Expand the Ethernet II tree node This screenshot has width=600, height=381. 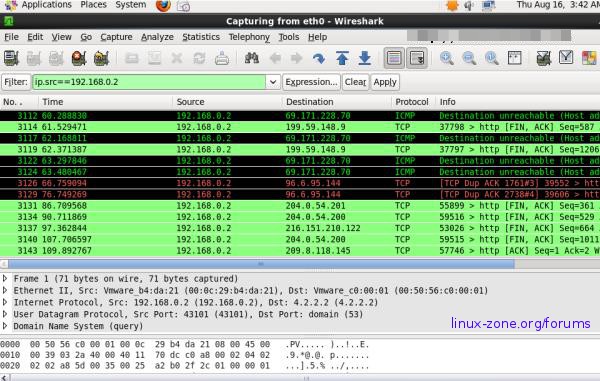point(5,290)
